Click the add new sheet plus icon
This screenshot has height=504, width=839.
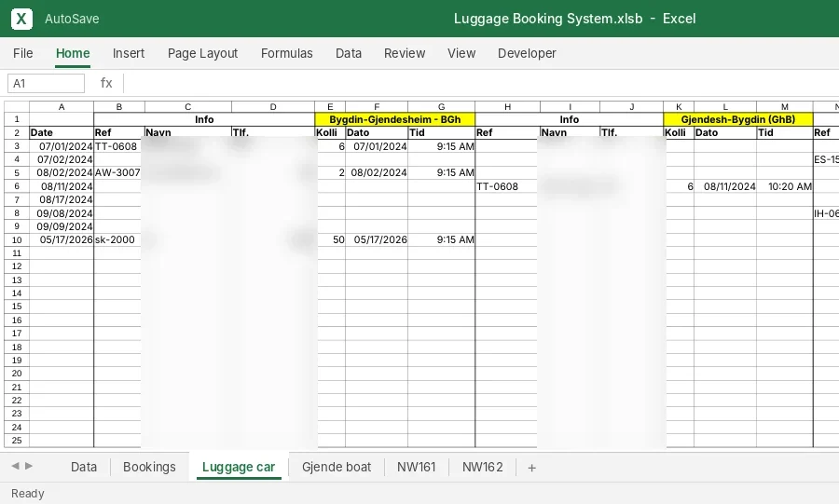531,468
